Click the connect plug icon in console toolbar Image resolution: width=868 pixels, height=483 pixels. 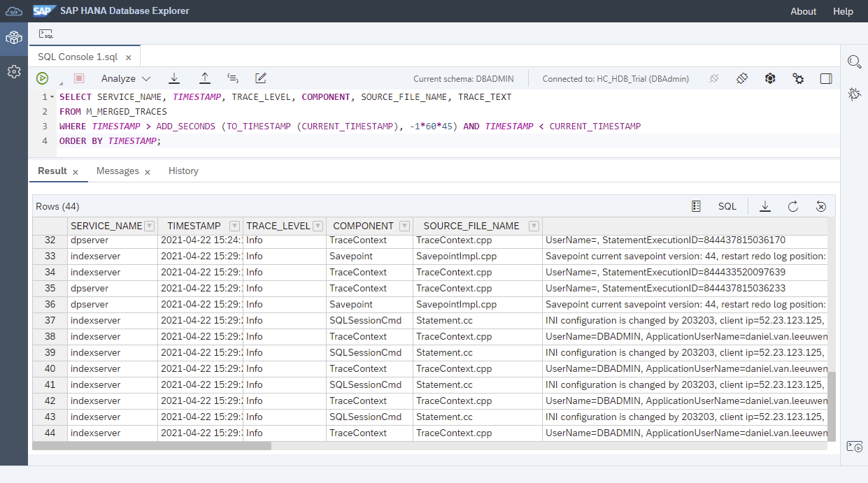click(743, 78)
